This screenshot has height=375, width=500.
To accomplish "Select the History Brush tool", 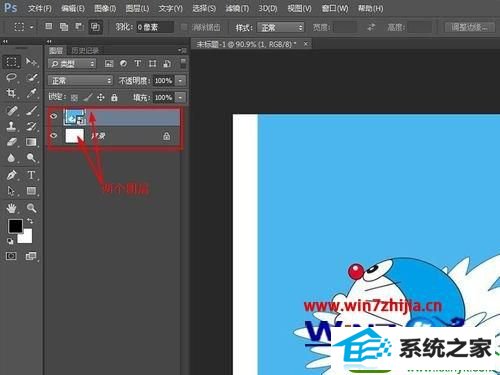I will [x=31, y=126].
